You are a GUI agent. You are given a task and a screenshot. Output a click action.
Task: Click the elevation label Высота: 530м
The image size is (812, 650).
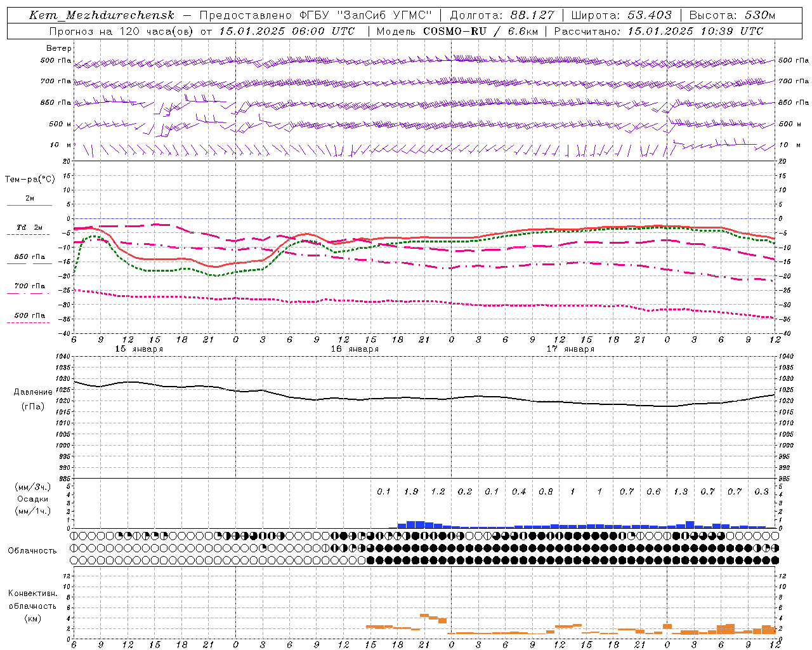click(x=731, y=15)
